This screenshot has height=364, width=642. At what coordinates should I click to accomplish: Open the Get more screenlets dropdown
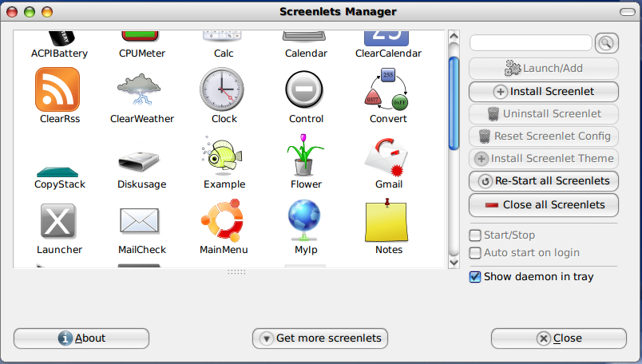(320, 338)
